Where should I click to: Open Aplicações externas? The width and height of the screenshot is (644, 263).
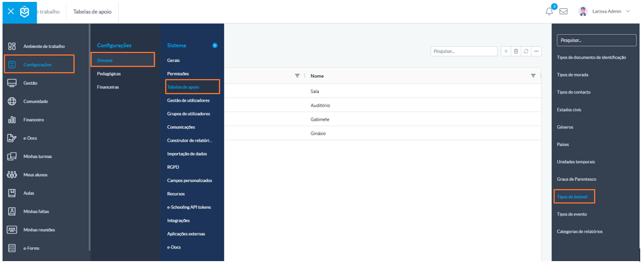coord(186,234)
